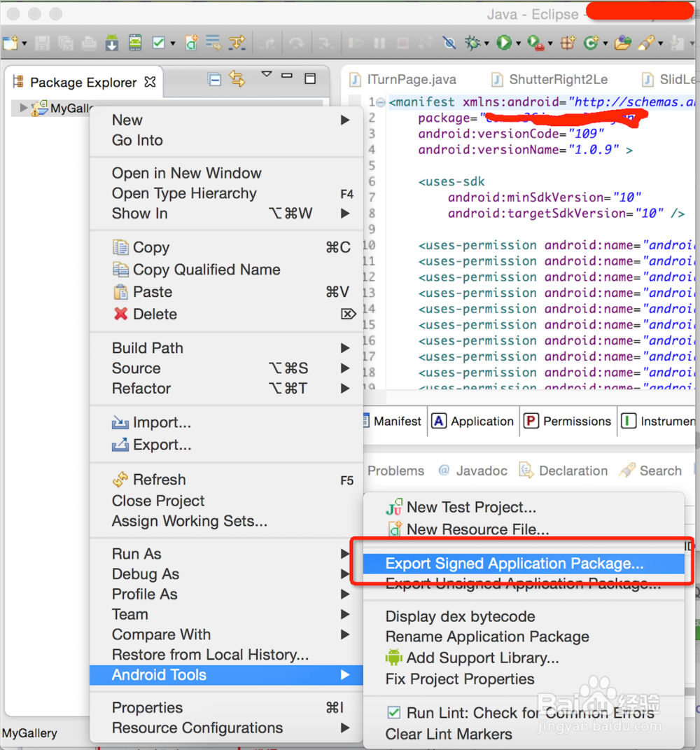Screen dimensions: 700x750
Task: Select Export Signed Application Package
Action: click(524, 564)
